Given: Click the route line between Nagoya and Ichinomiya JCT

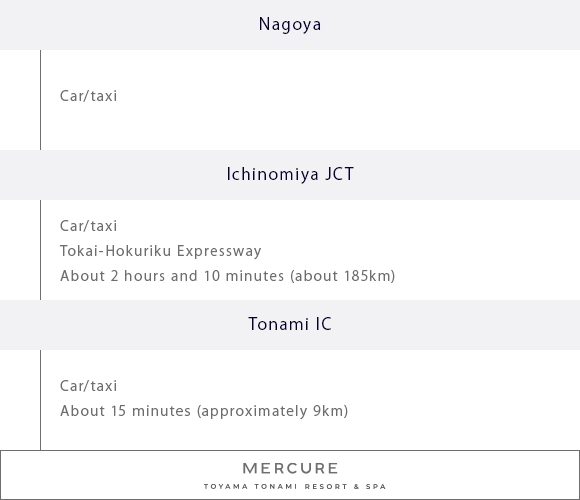Looking at the screenshot, I should point(40,100).
